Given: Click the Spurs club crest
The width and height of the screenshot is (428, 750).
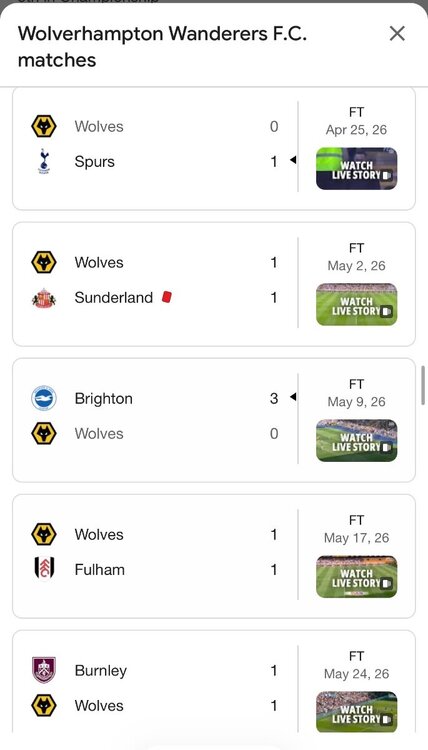Looking at the screenshot, I should [x=44, y=161].
